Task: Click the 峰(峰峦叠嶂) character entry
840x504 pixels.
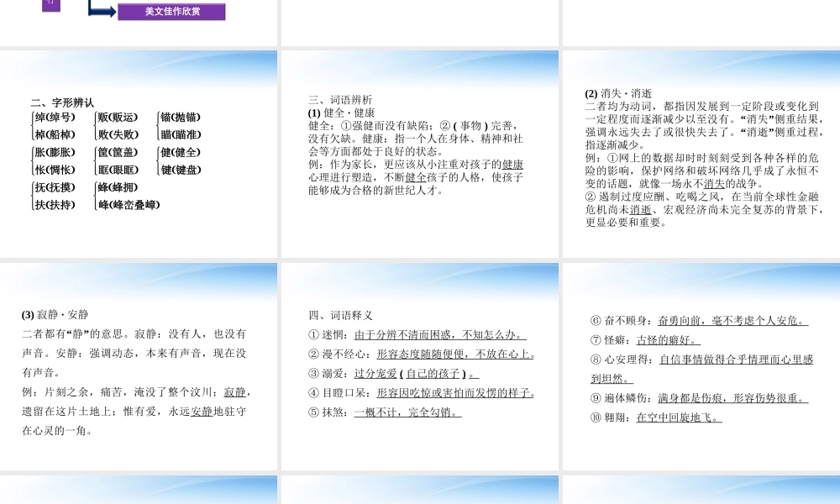Action: tap(129, 205)
